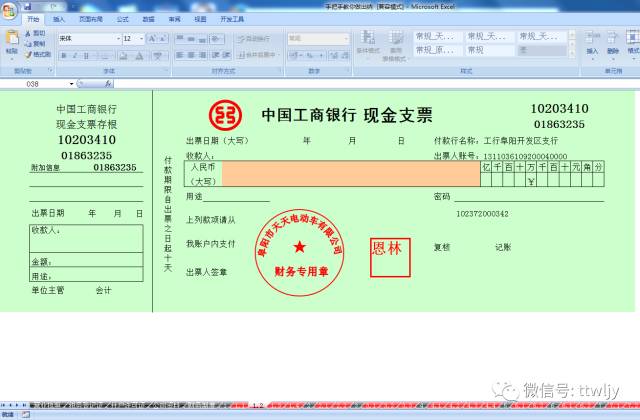Toggle Merge and Center
The image size is (640, 420).
[x=258, y=55]
